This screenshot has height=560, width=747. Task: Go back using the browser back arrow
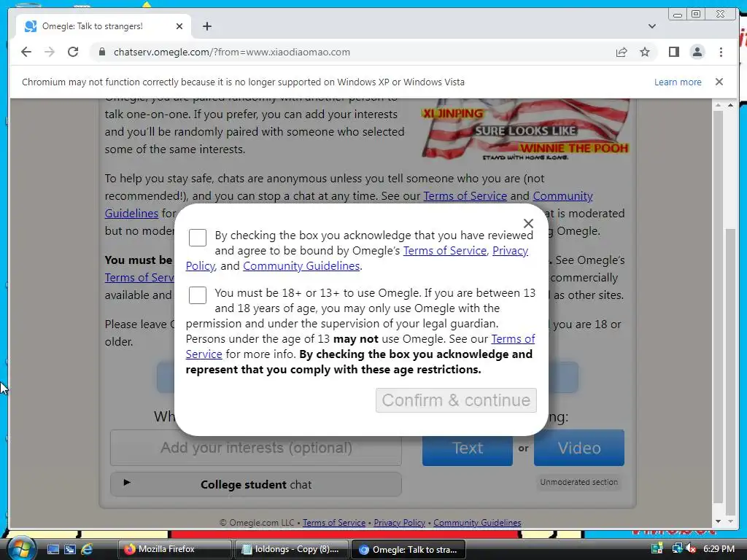pos(26,52)
